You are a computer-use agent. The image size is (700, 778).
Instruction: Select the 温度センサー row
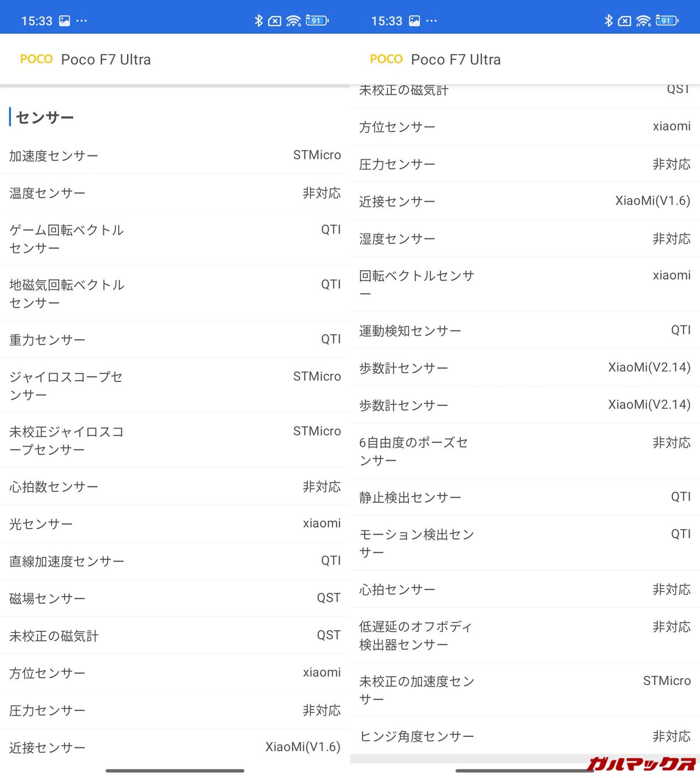point(175,193)
